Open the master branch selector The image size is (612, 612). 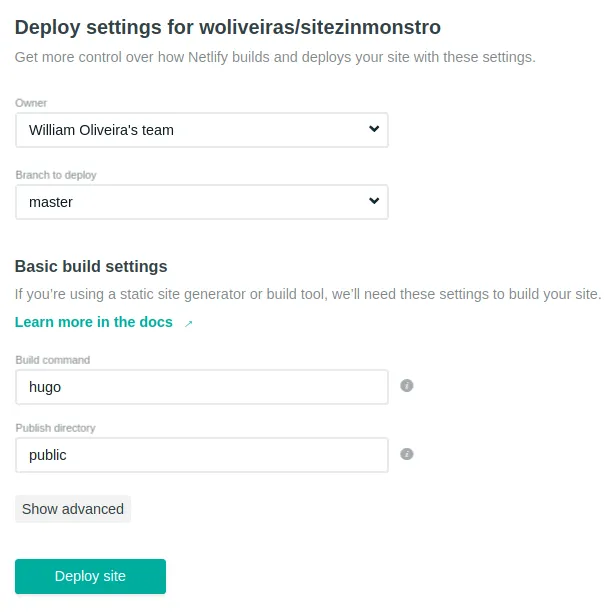pyautogui.click(x=201, y=202)
